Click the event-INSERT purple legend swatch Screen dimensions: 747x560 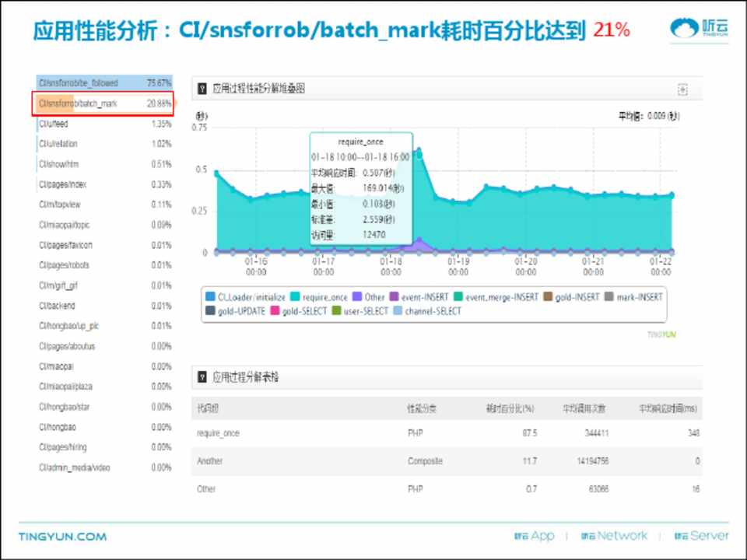tap(395, 297)
